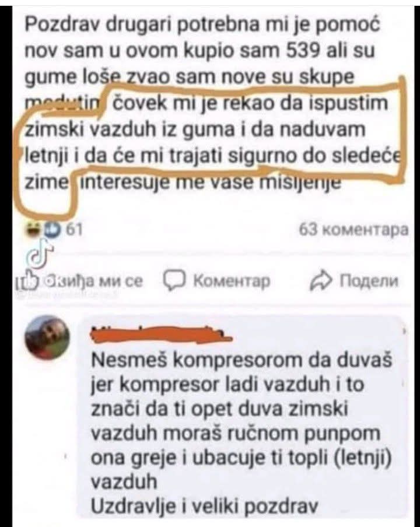Screen dimensions: 420x527
Task: Click the Подели text label
Action: pyautogui.click(x=369, y=281)
